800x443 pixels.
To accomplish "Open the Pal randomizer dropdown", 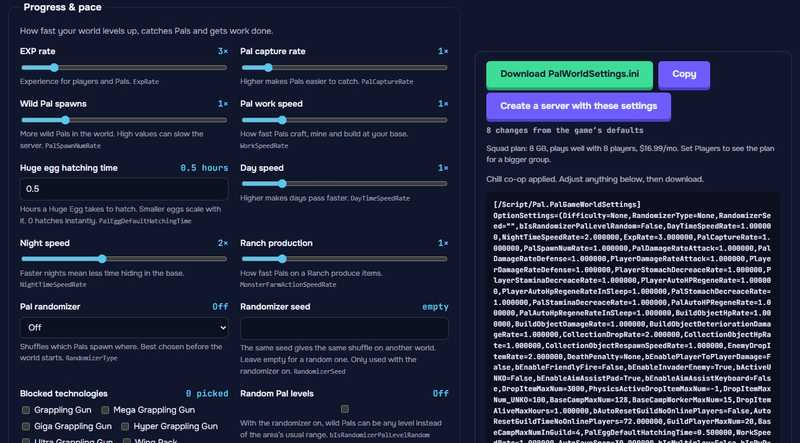I will tap(124, 328).
